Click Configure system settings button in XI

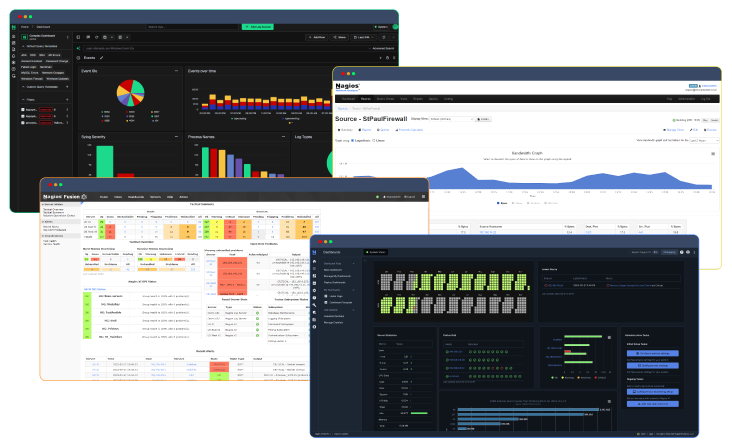(x=653, y=353)
